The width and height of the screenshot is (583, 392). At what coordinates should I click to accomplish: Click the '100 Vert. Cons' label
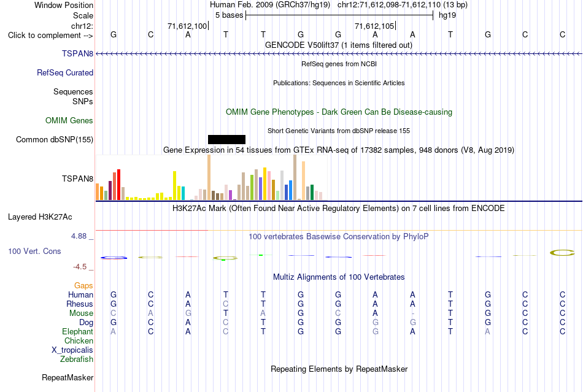[x=34, y=251]
